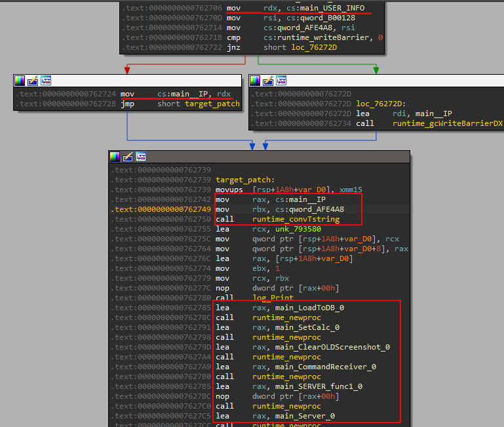Select mov cs:qword_AFE4A8, rsi in top block

tap(291, 28)
